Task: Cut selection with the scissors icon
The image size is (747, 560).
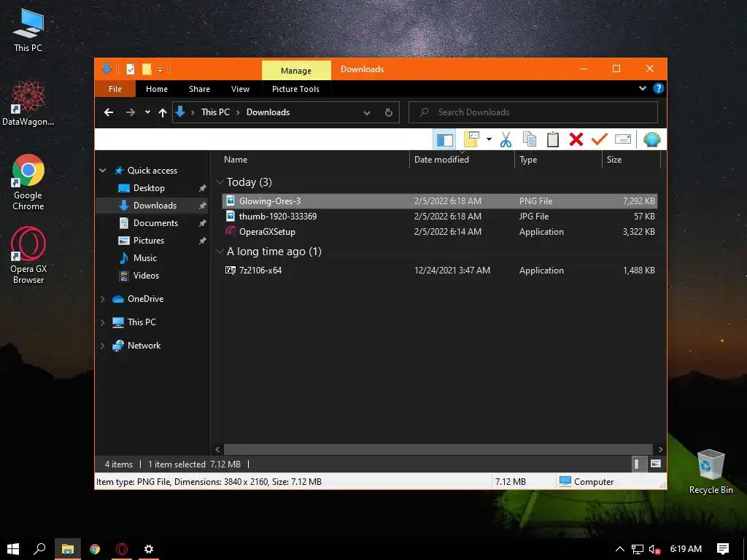Action: click(x=506, y=139)
